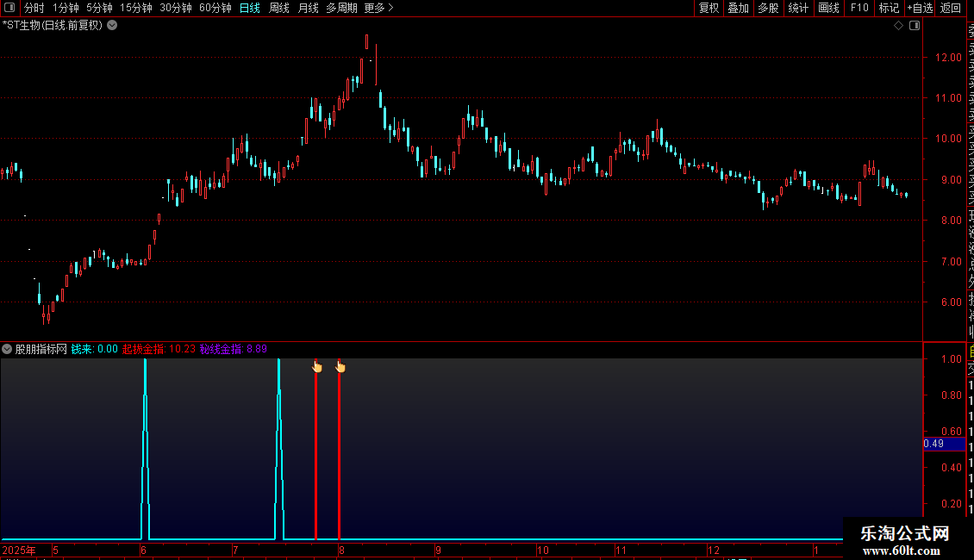Open the indicator dropdown beside 股朋指标网
This screenshot has height=560, width=974.
[x=7, y=350]
